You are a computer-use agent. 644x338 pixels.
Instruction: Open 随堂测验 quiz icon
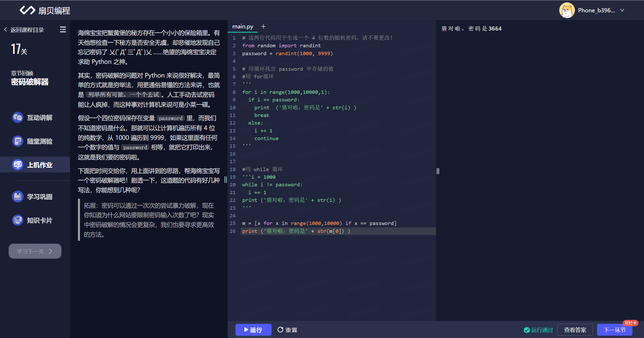pos(18,141)
